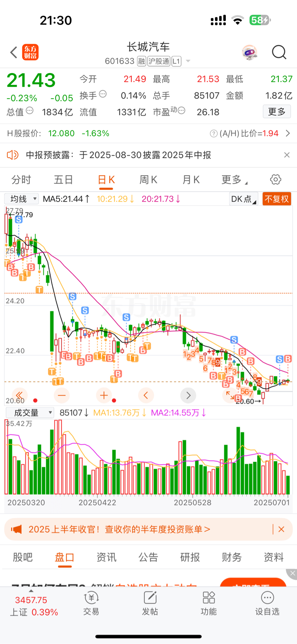Tap the 金额 1.82亿 value
The height and width of the screenshot is (644, 297).
tap(279, 96)
